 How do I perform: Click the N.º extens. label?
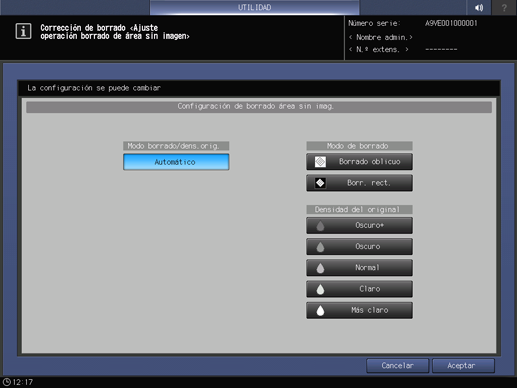(379, 50)
